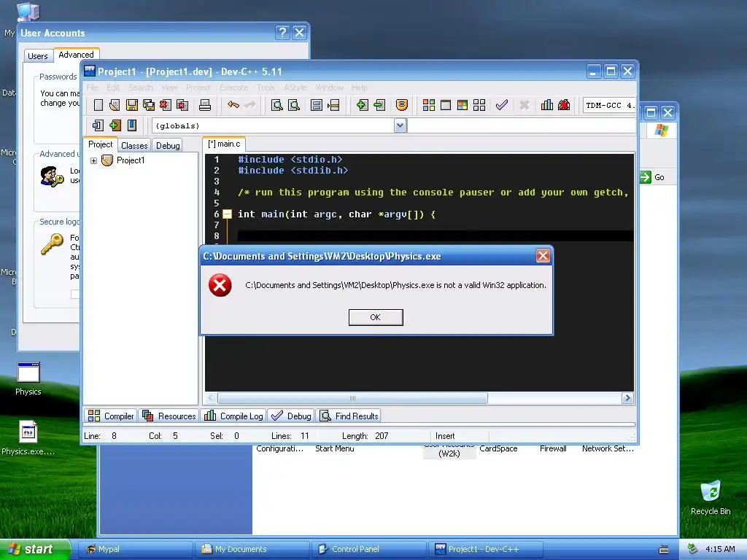
Task: Click the Compile four-squares icon
Action: pos(429,105)
